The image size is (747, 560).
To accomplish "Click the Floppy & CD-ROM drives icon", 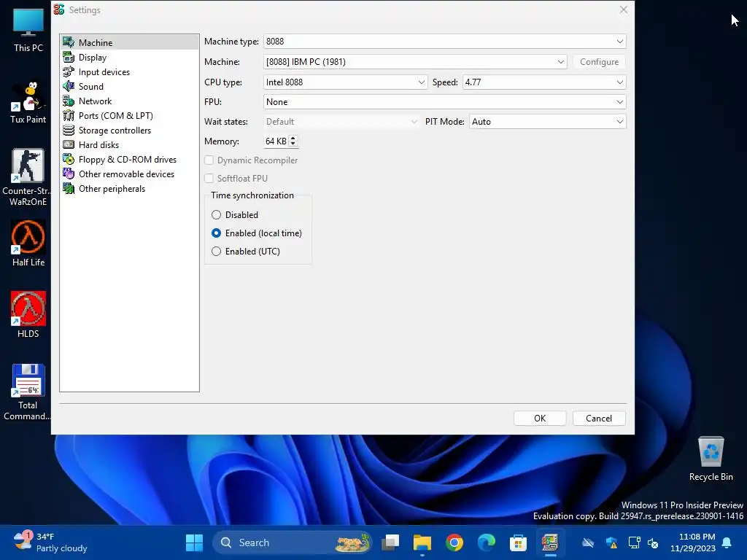I will click(x=69, y=160).
